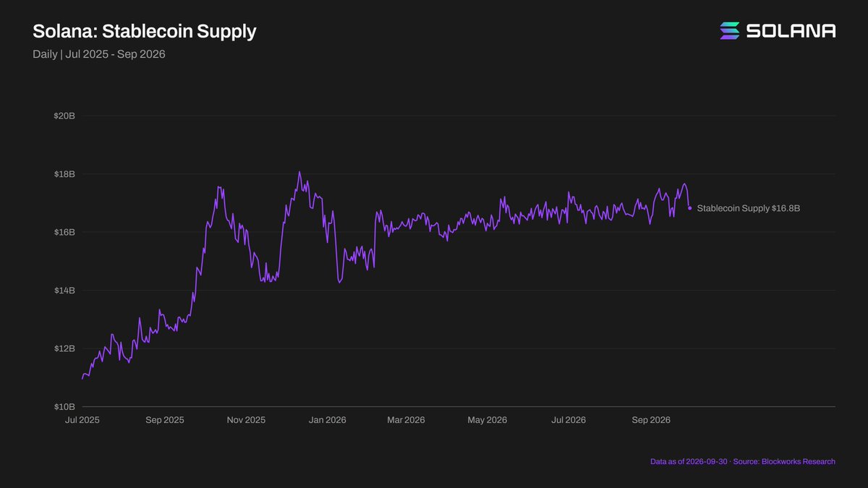Click the Sep 2025 x-axis label

164,420
